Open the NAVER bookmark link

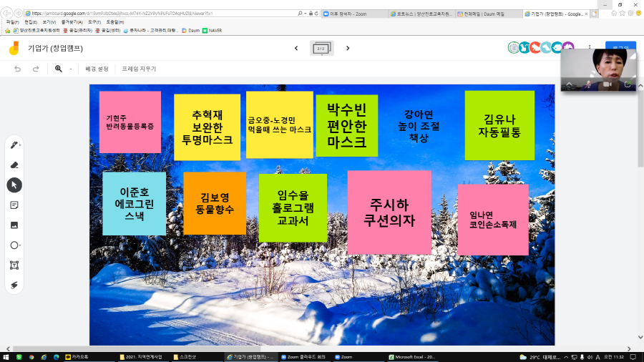pyautogui.click(x=212, y=30)
